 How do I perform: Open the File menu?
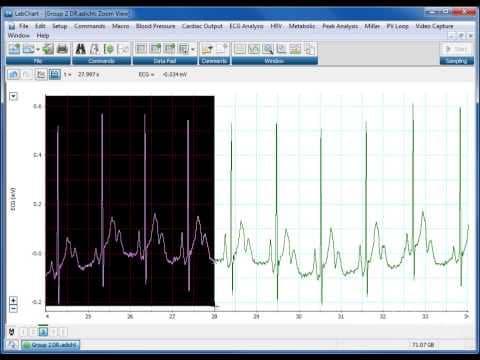24,26
